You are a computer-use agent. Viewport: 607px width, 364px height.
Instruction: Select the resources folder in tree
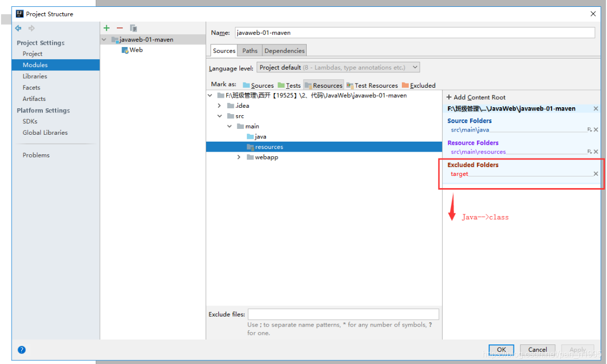[324, 147]
